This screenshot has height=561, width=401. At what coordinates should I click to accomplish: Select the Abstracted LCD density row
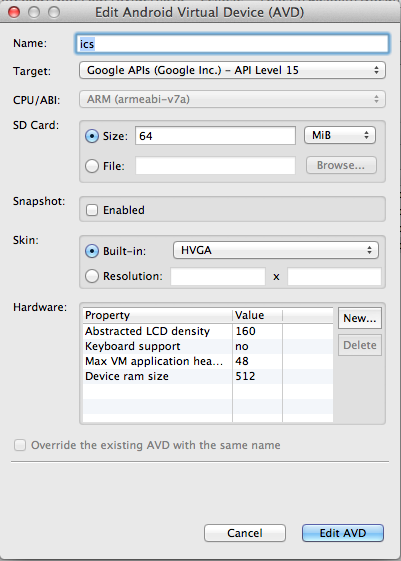point(207,331)
